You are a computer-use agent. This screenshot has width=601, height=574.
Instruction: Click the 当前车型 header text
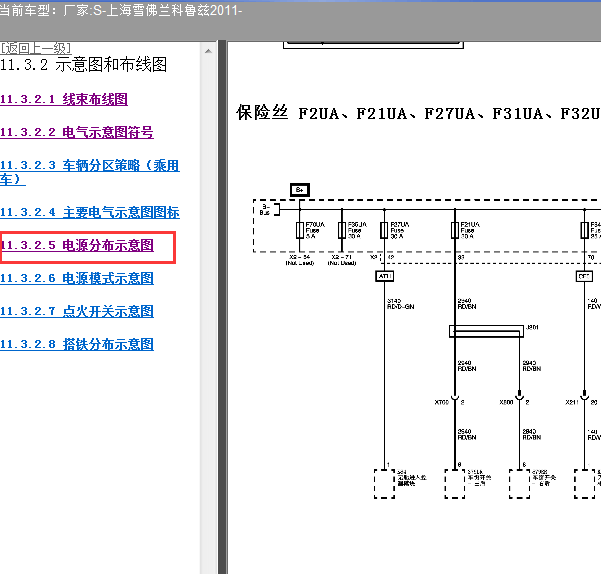click(121, 10)
